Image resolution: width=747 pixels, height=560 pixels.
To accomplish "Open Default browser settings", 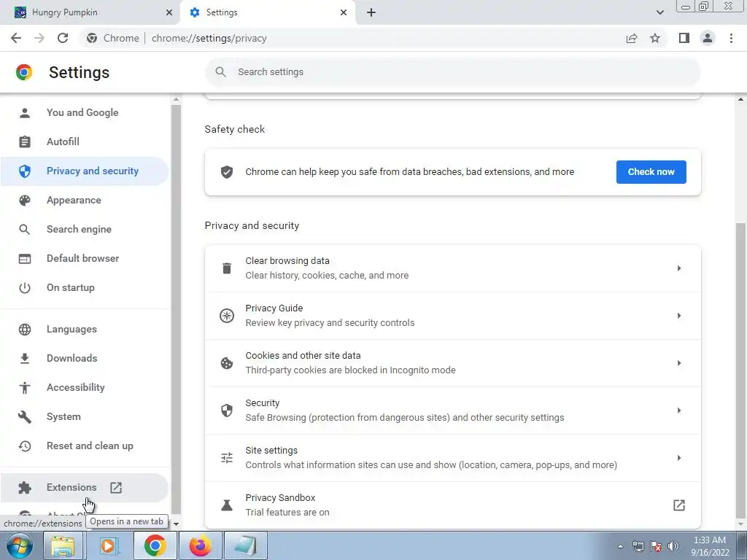I will tap(84, 259).
